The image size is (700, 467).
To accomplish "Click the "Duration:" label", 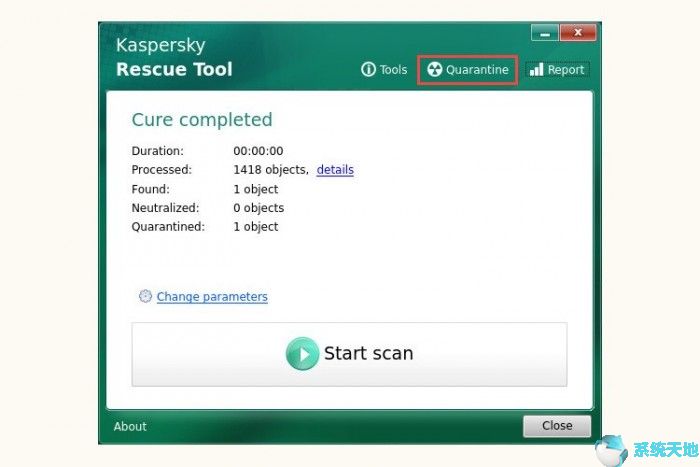I will [158, 151].
